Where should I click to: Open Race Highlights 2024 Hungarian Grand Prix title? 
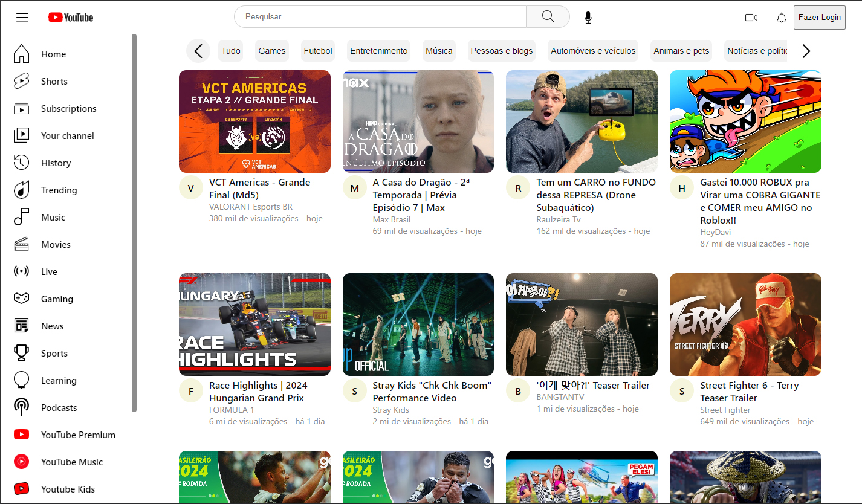258,392
